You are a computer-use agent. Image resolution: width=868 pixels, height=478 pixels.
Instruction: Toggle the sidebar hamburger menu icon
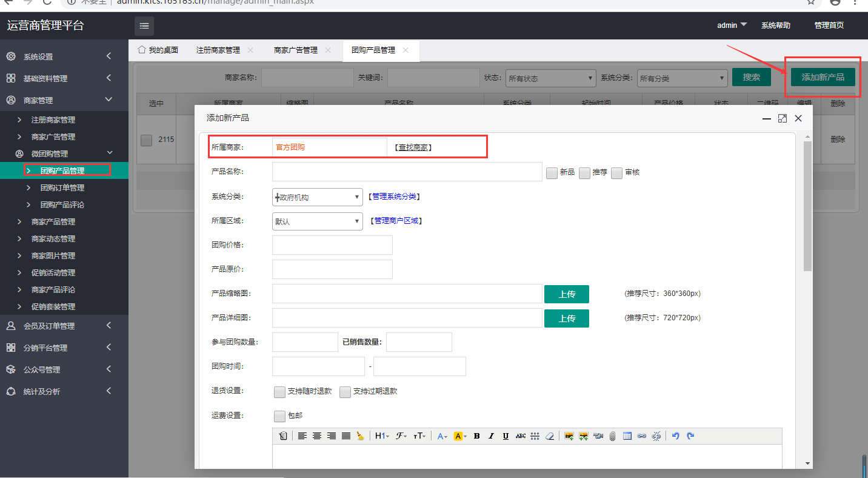144,25
